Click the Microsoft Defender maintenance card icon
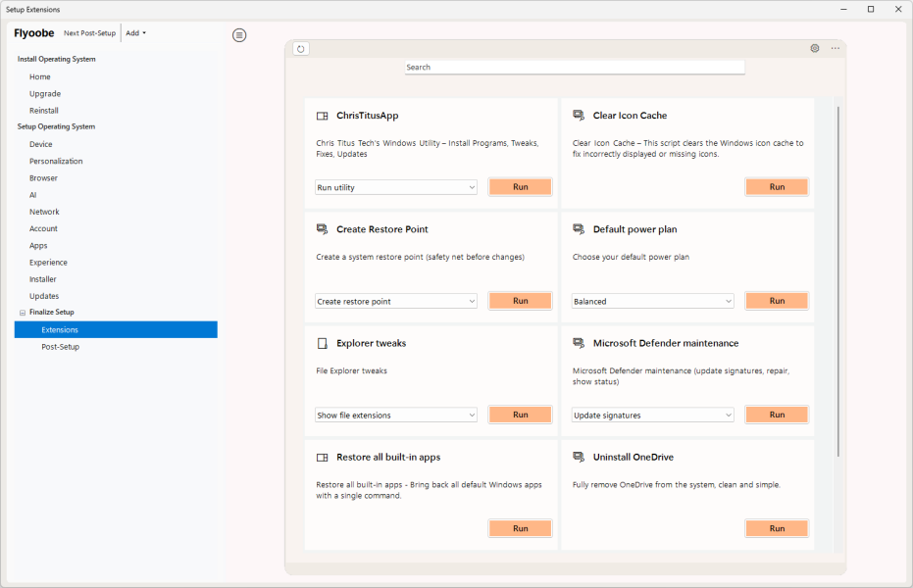This screenshot has width=913, height=588. 579,344
